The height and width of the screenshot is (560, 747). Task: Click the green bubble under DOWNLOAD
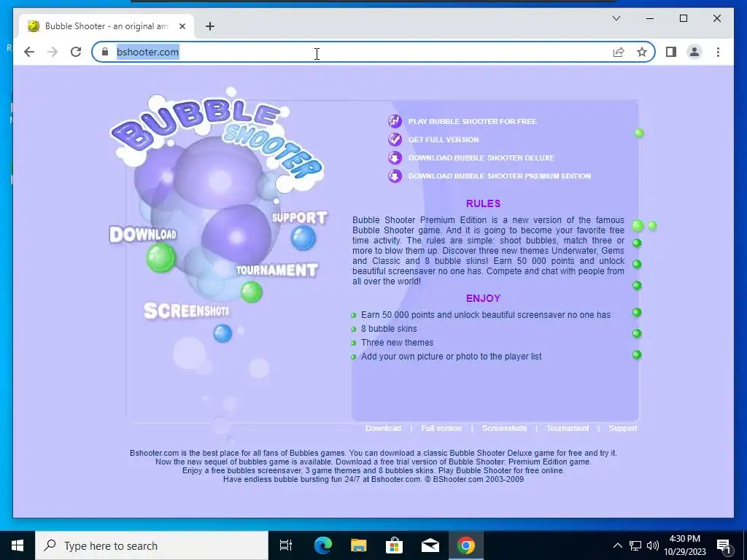(160, 257)
